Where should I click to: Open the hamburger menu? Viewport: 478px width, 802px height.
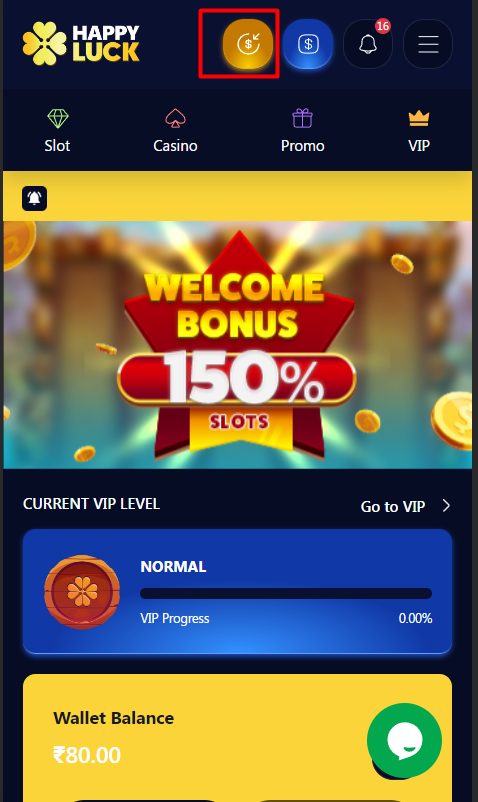click(x=428, y=44)
